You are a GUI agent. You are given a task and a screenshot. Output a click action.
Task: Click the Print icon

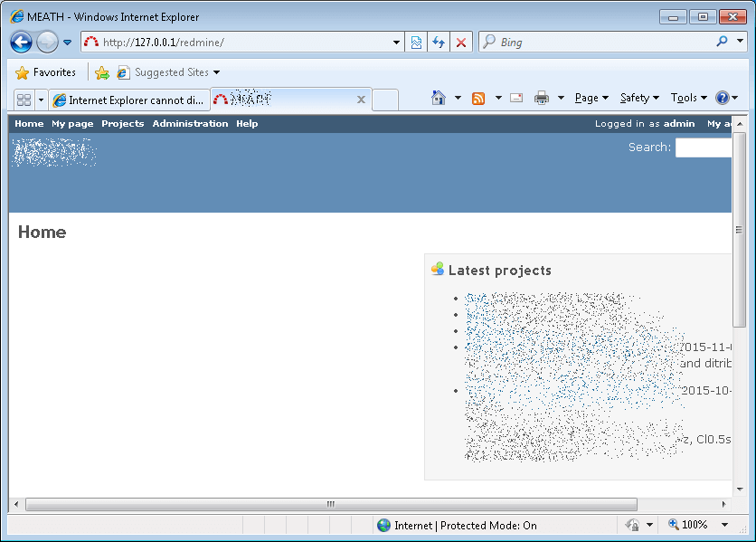click(542, 98)
